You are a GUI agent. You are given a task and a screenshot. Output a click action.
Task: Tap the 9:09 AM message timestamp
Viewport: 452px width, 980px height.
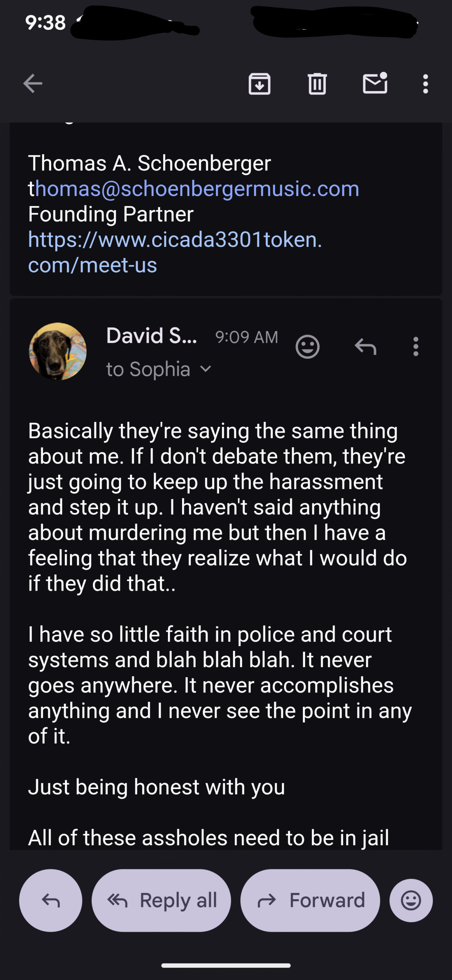tap(247, 337)
